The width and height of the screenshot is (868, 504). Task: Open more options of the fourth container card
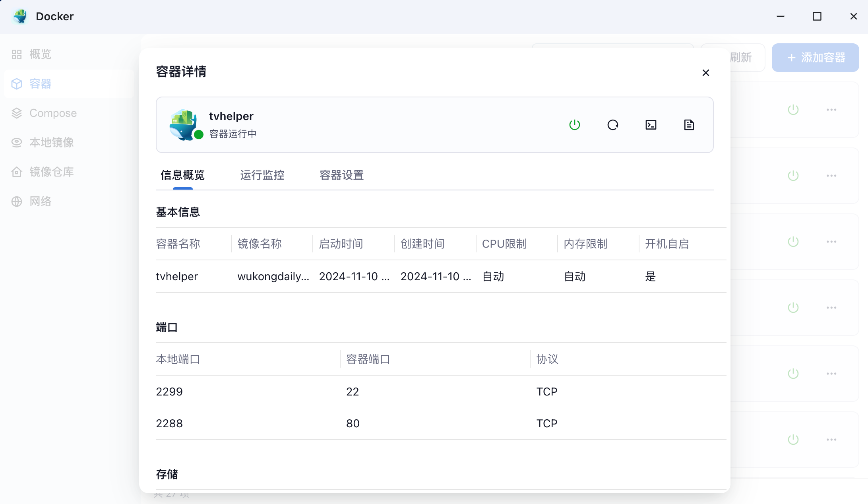(x=831, y=308)
